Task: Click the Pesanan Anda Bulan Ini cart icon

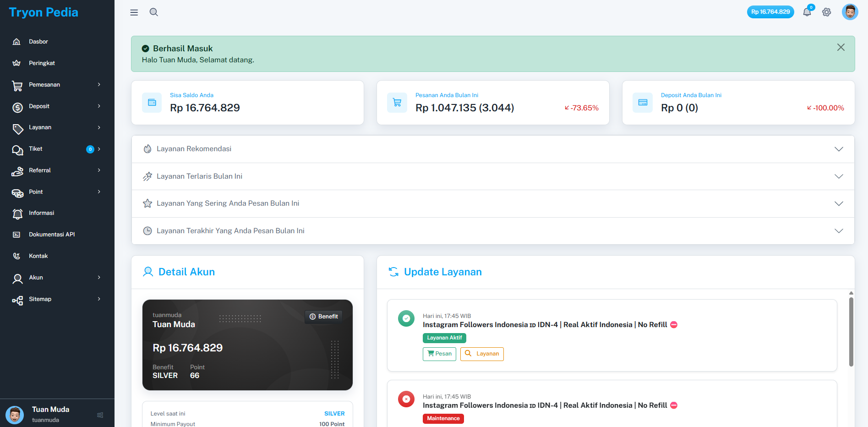Action: (x=397, y=103)
